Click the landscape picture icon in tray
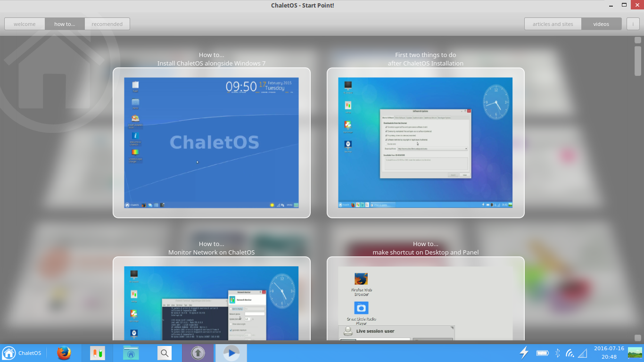 point(635,353)
